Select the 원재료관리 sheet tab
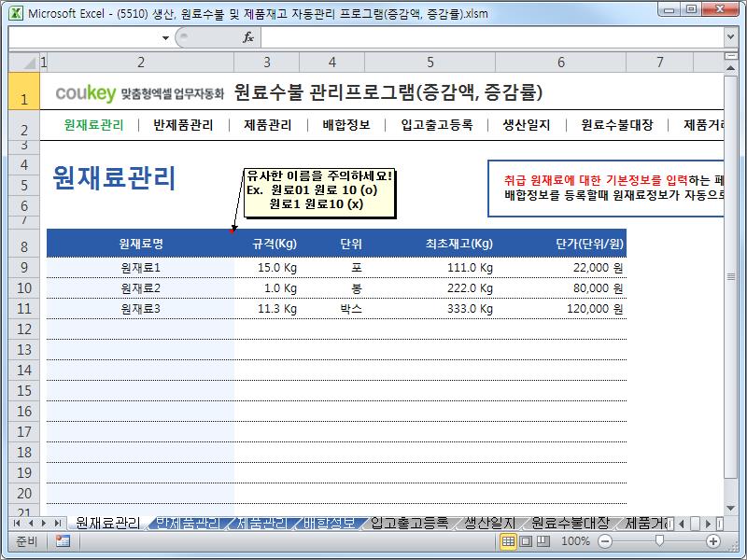This screenshot has height=560, width=747. (x=107, y=524)
